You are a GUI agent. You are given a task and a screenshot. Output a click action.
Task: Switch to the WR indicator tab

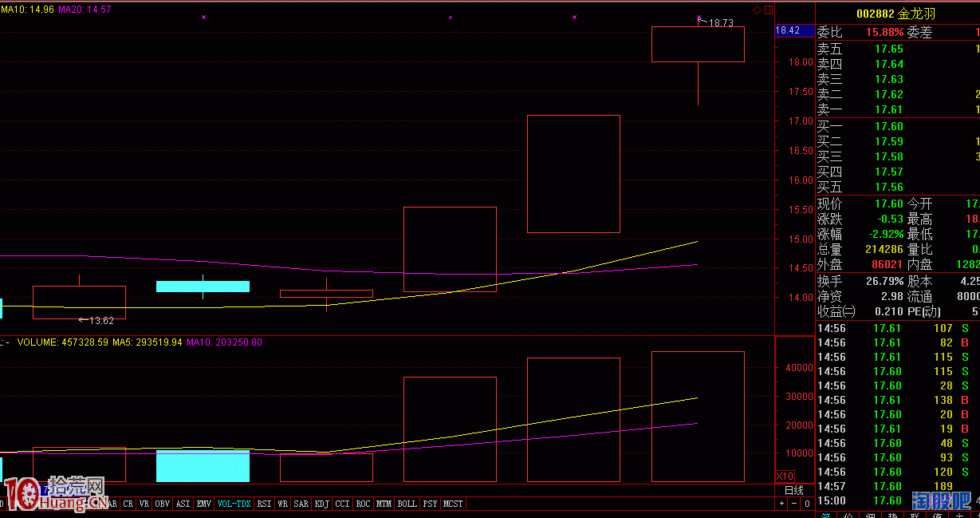click(x=283, y=504)
